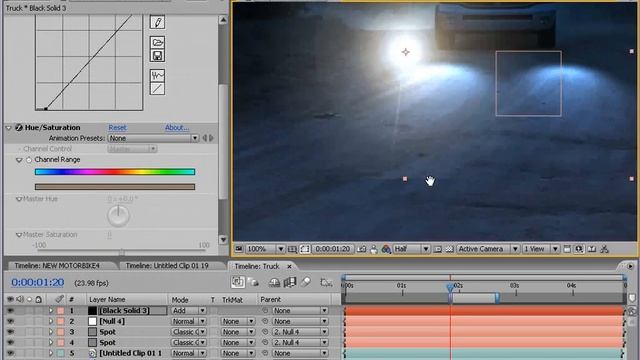Click the smooth curve icon
This screenshot has width=640, height=360.
[x=157, y=76]
